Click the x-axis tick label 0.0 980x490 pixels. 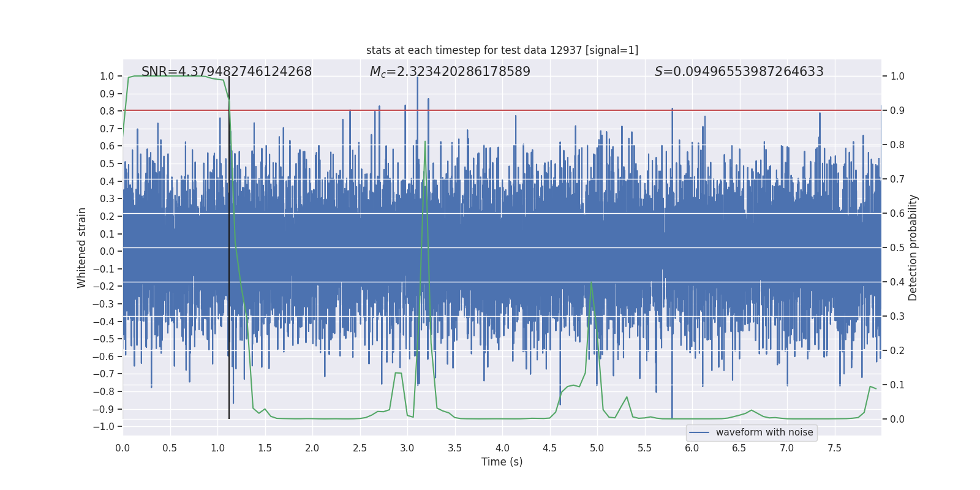[123, 448]
